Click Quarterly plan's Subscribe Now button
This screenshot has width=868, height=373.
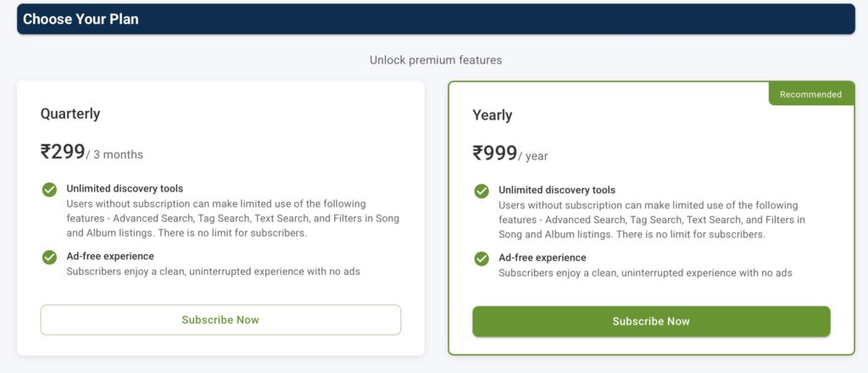(220, 320)
